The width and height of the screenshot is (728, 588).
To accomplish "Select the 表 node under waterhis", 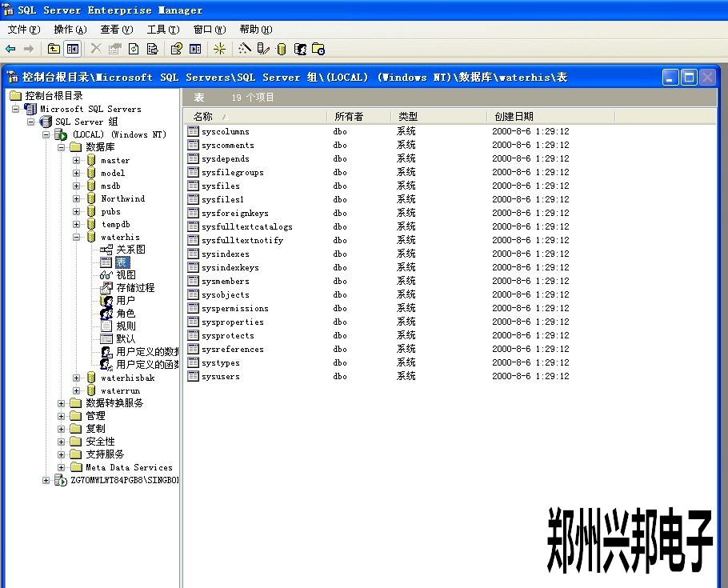I will click(x=122, y=262).
